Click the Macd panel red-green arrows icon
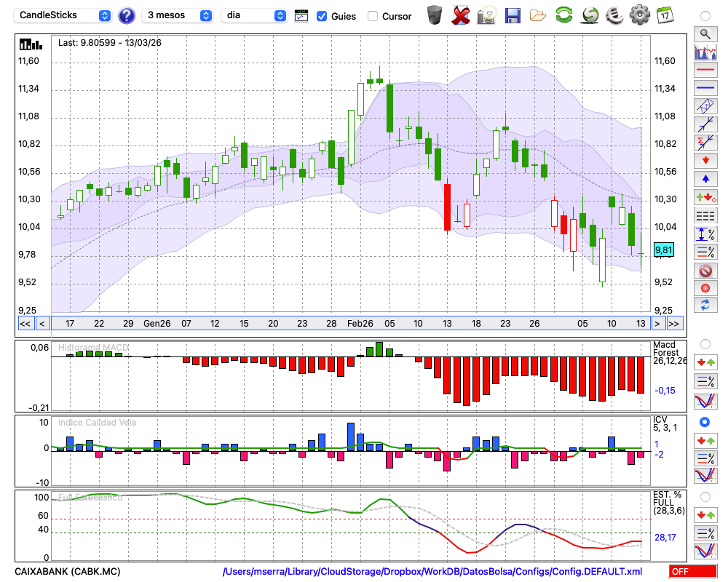This screenshot has width=728, height=582. click(705, 362)
